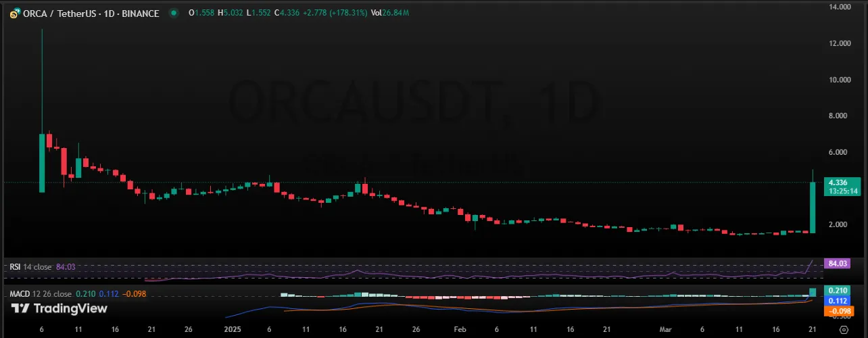Viewport: 868px width, 338px height.
Task: Open the TradingView logo link
Action: click(x=59, y=308)
